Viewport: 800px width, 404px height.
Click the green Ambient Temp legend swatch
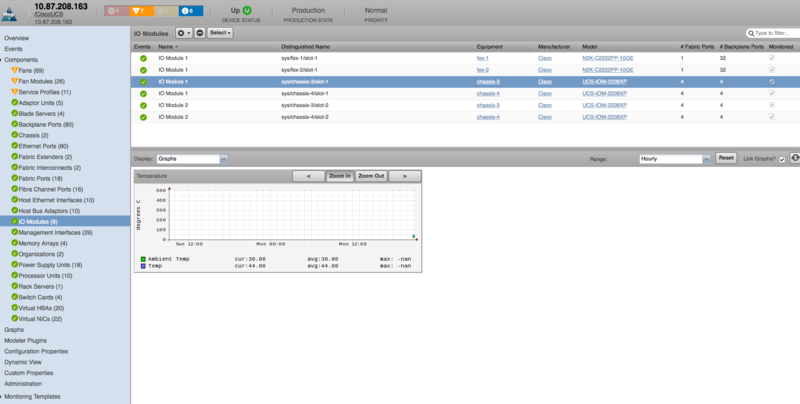click(143, 259)
